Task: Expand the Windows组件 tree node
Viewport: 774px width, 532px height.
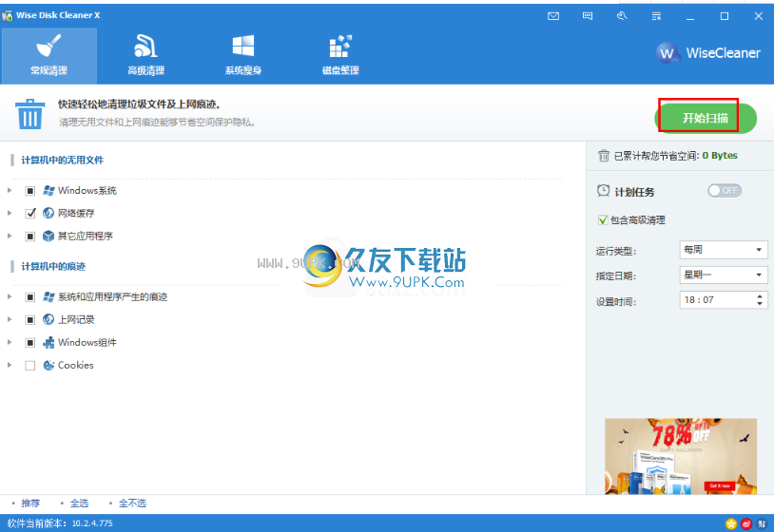Action: pyautogui.click(x=10, y=342)
